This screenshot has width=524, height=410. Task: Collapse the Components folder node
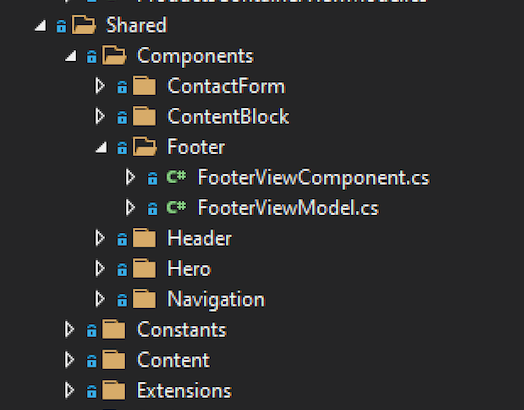pyautogui.click(x=71, y=56)
